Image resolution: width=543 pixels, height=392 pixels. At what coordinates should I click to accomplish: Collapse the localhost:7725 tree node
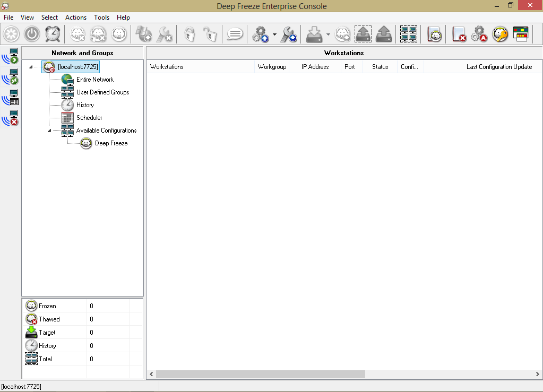(31, 67)
